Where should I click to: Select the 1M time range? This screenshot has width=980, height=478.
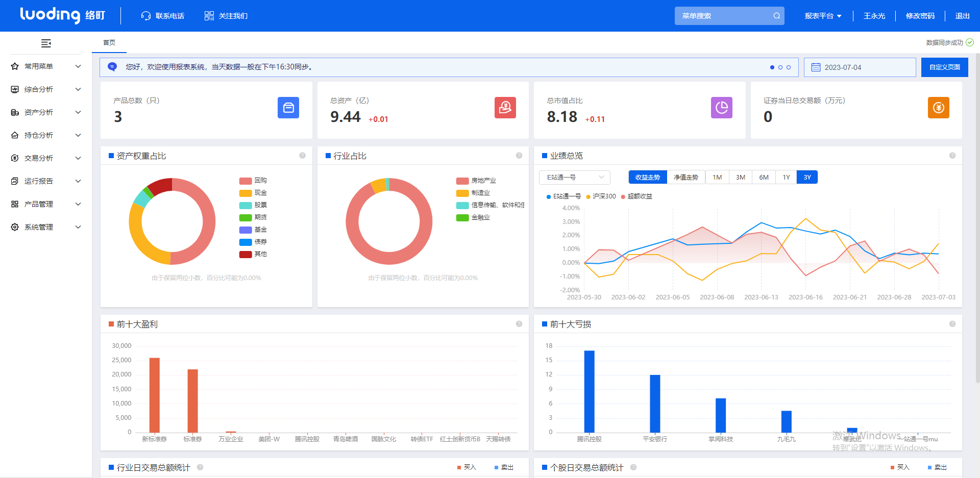coord(717,177)
